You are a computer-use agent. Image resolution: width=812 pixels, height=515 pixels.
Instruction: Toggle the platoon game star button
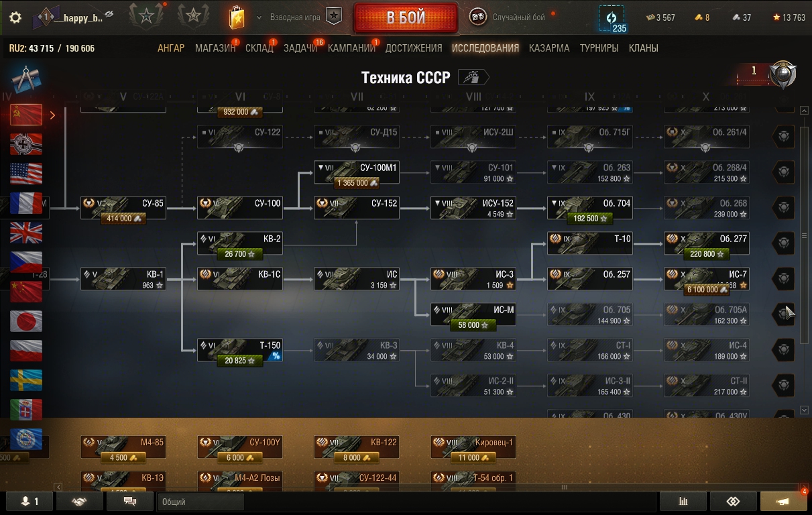pos(334,17)
